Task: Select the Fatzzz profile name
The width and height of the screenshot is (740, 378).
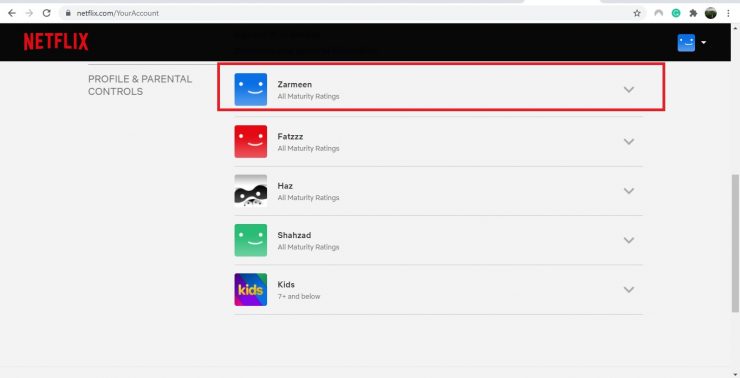Action: point(290,136)
